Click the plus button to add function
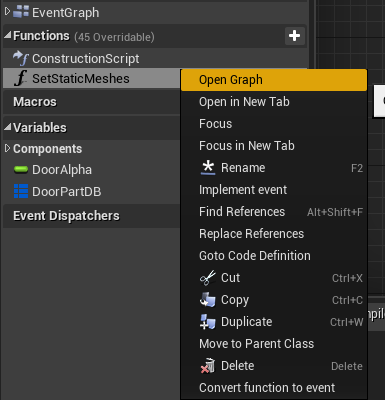The width and height of the screenshot is (385, 400). coord(295,36)
